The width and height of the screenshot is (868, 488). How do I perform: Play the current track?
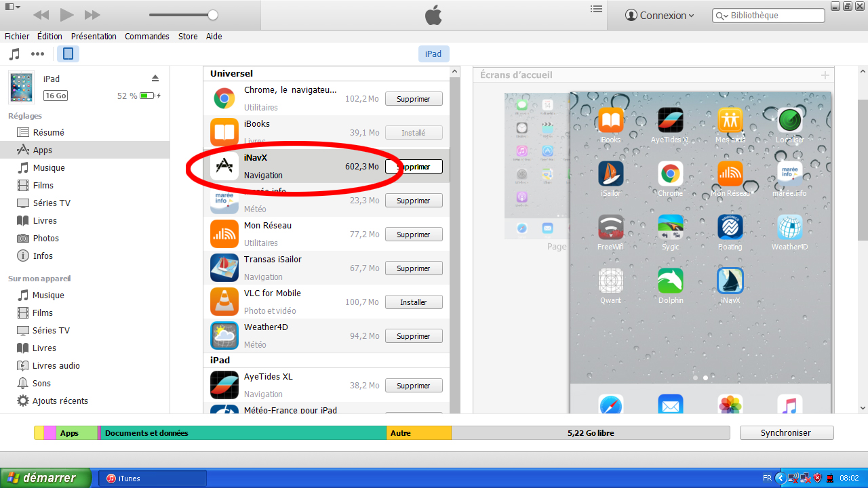pyautogui.click(x=66, y=14)
